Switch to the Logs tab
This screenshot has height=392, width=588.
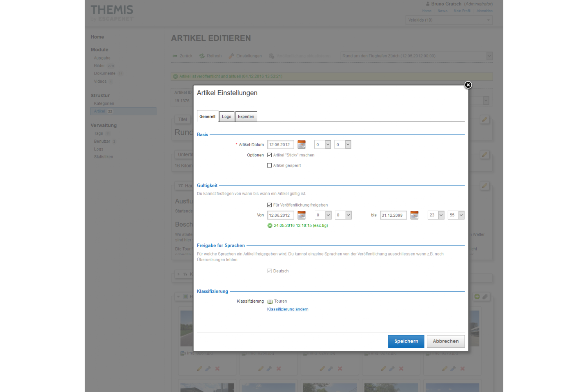pos(227,116)
